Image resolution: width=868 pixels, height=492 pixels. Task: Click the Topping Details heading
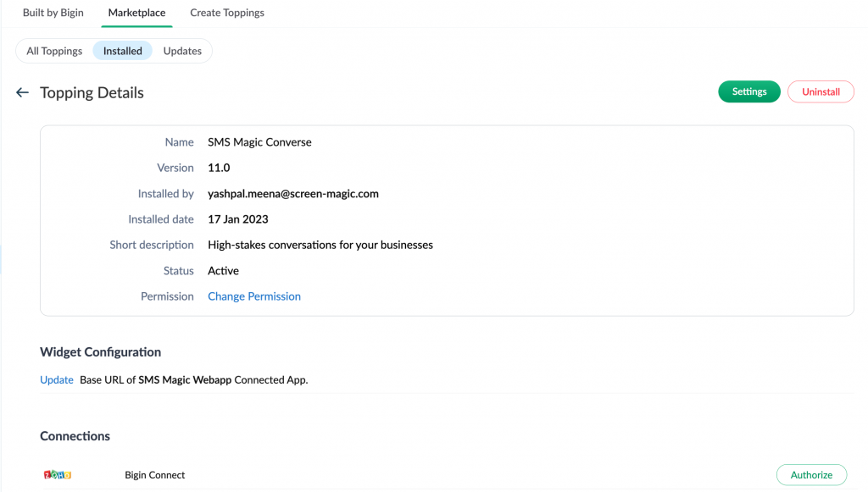click(x=92, y=92)
